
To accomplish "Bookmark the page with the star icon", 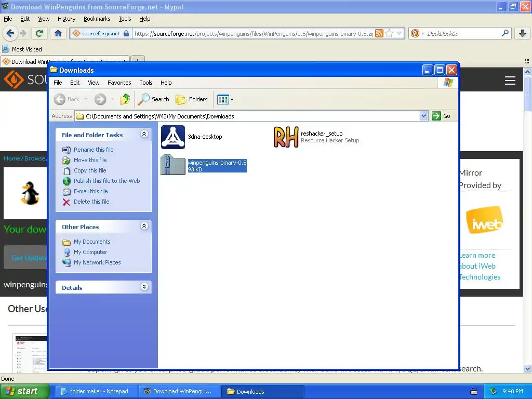I will click(x=389, y=33).
